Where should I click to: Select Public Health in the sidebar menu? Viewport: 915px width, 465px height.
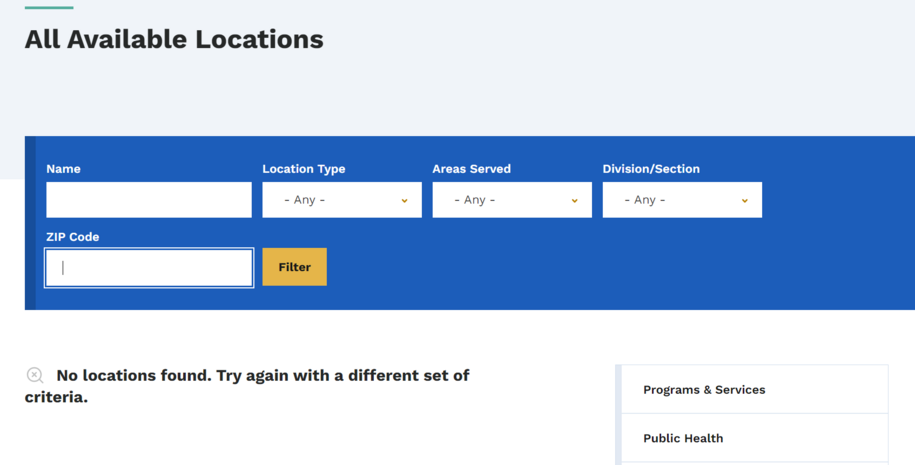coord(683,438)
